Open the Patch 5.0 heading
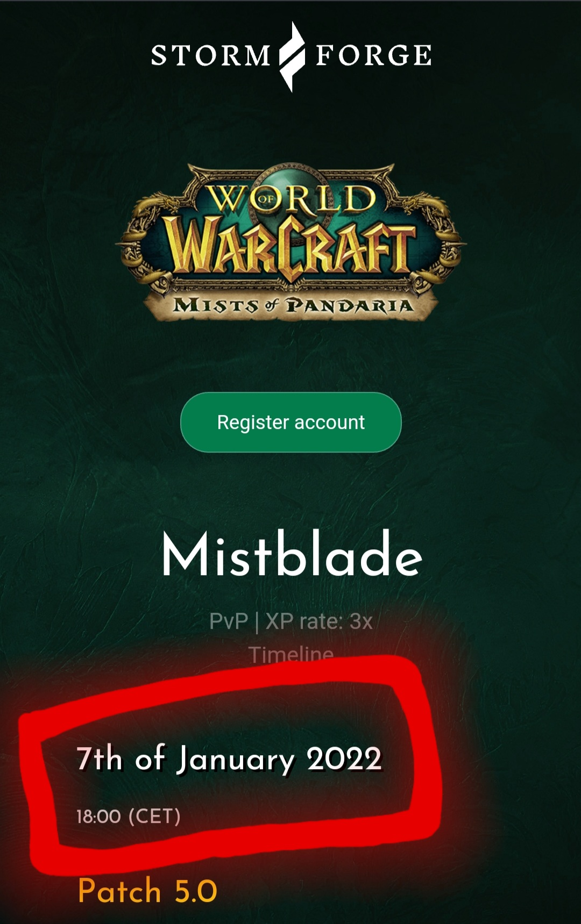Viewport: 581px width, 924px height. (147, 891)
